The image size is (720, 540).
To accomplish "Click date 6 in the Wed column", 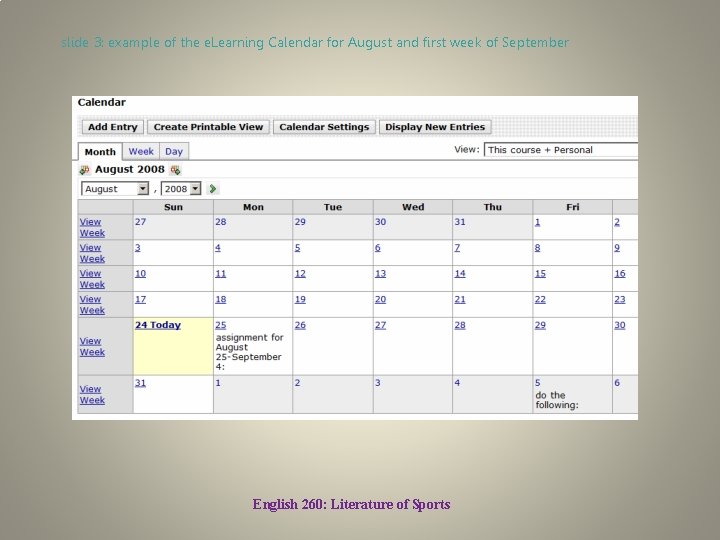I will coord(377,248).
